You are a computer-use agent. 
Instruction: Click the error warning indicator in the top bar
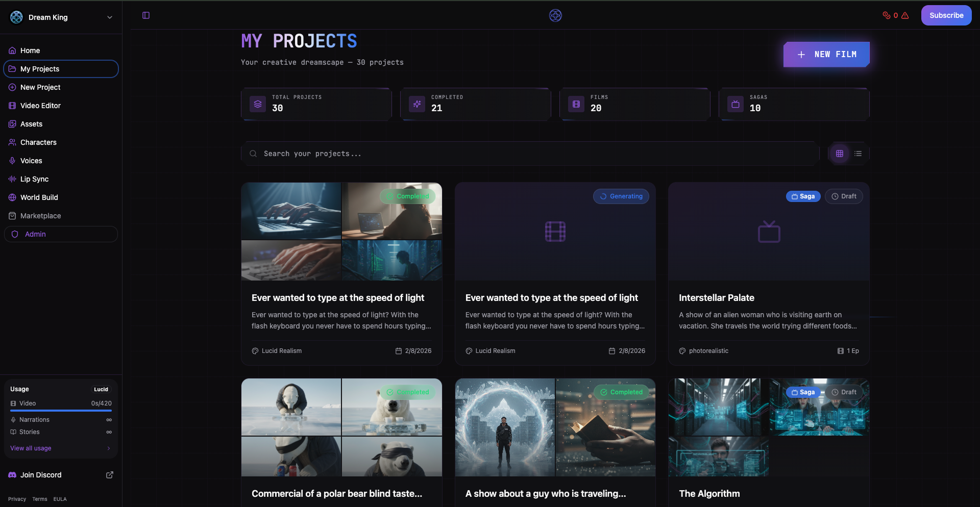tap(904, 15)
